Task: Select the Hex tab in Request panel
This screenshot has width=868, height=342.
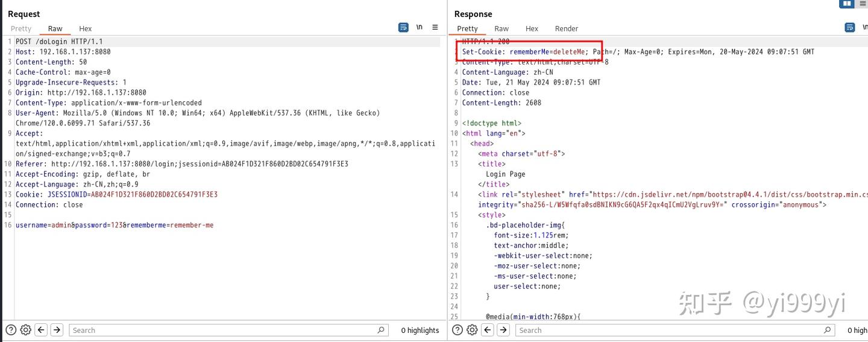Action: 86,28
